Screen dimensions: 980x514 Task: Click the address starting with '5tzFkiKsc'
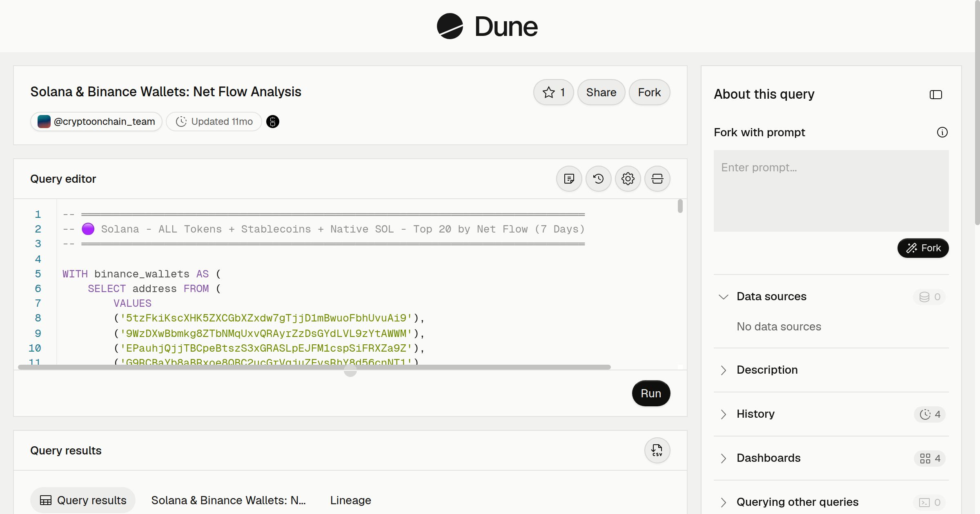(x=266, y=318)
